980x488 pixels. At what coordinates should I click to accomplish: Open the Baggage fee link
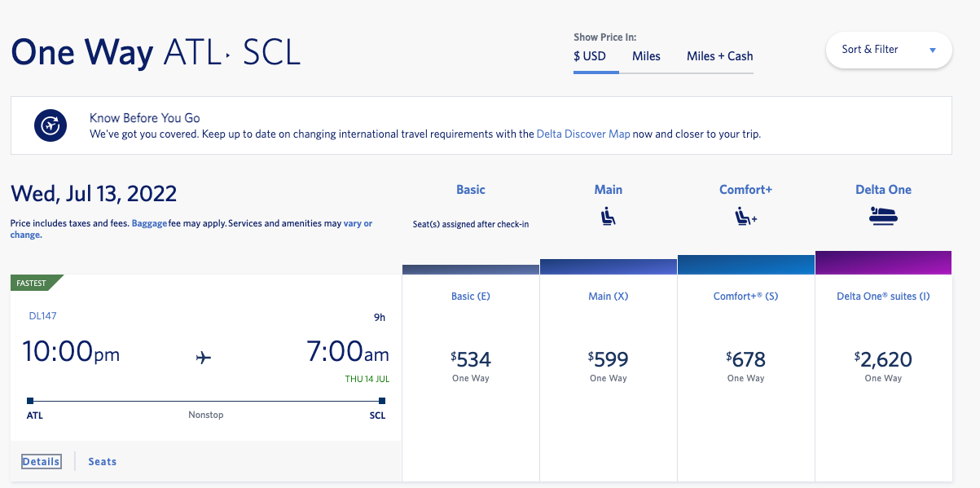[x=149, y=223]
